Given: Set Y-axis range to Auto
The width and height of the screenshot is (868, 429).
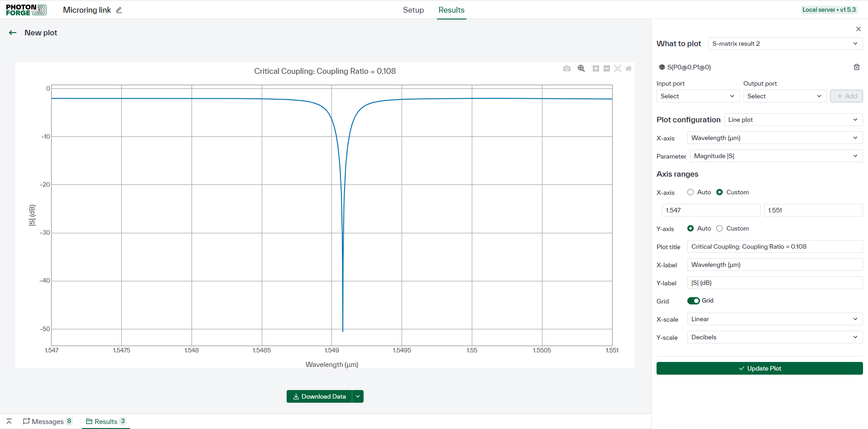Looking at the screenshot, I should (x=691, y=228).
